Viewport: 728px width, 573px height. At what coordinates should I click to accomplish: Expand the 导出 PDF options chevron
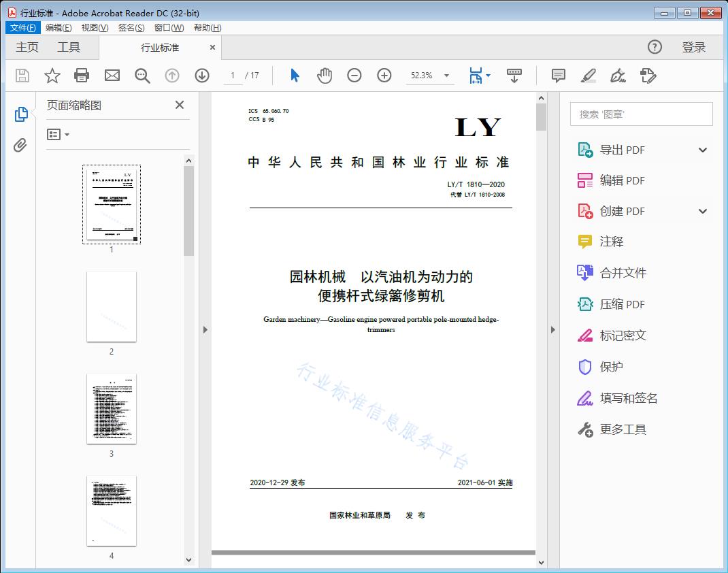[x=702, y=149]
